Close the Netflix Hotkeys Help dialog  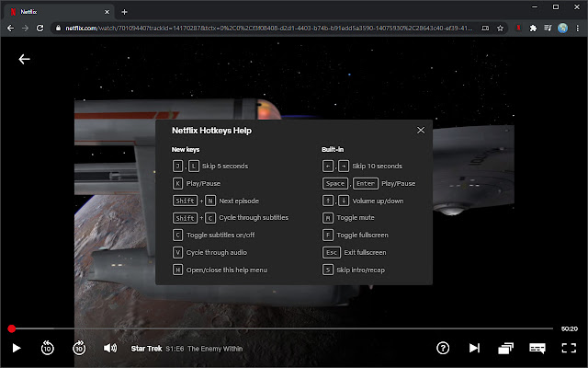[421, 130]
